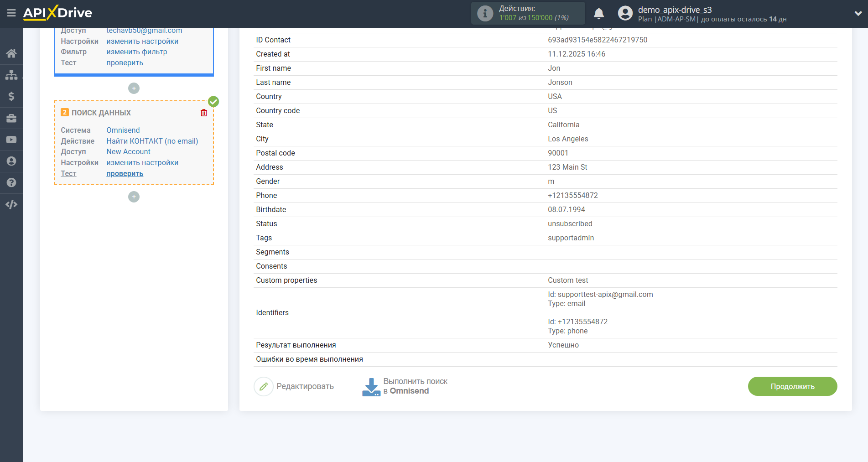Open the help question mark icon
The image size is (868, 462).
[x=11, y=182]
